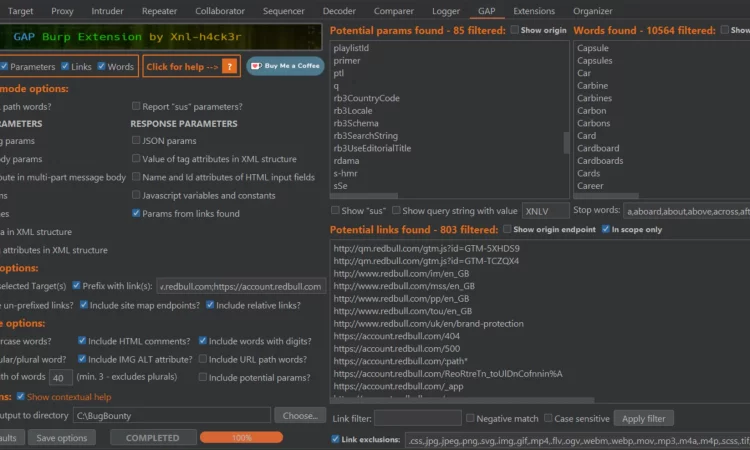The width and height of the screenshot is (750, 450).
Task: Select the word Cardboard in words list
Action: click(598, 148)
